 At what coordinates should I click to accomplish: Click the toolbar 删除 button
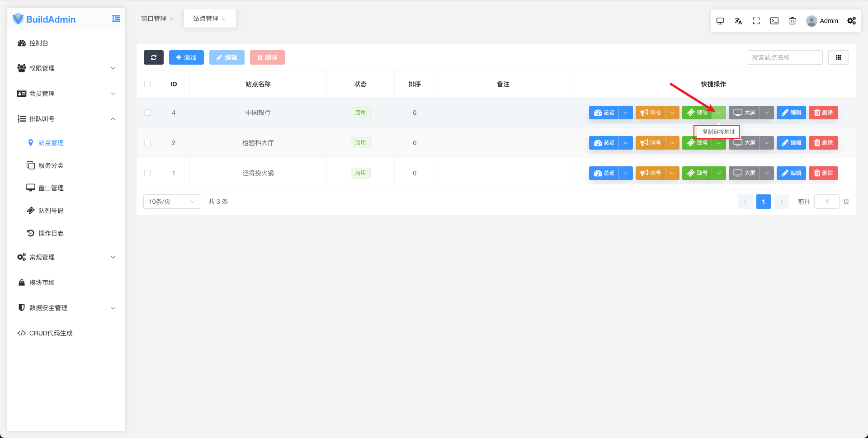click(x=267, y=57)
